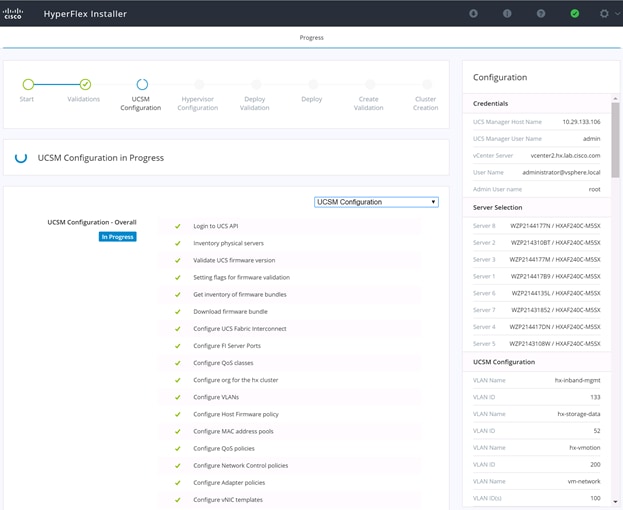Click the Cluster Creation step dot
The width and height of the screenshot is (623, 510).
427,84
